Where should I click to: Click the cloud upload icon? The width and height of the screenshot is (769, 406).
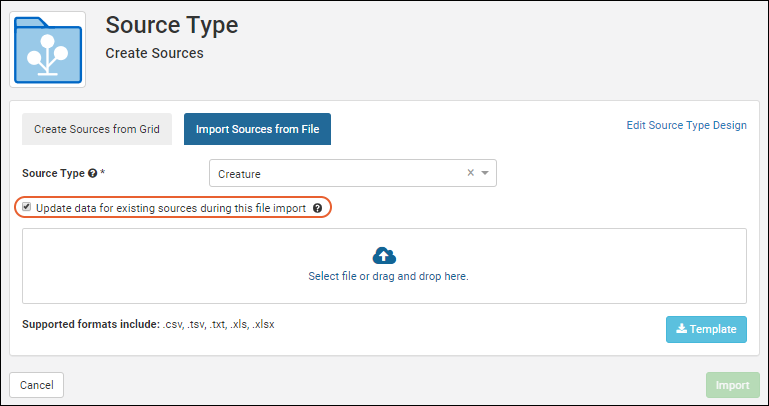point(384,256)
